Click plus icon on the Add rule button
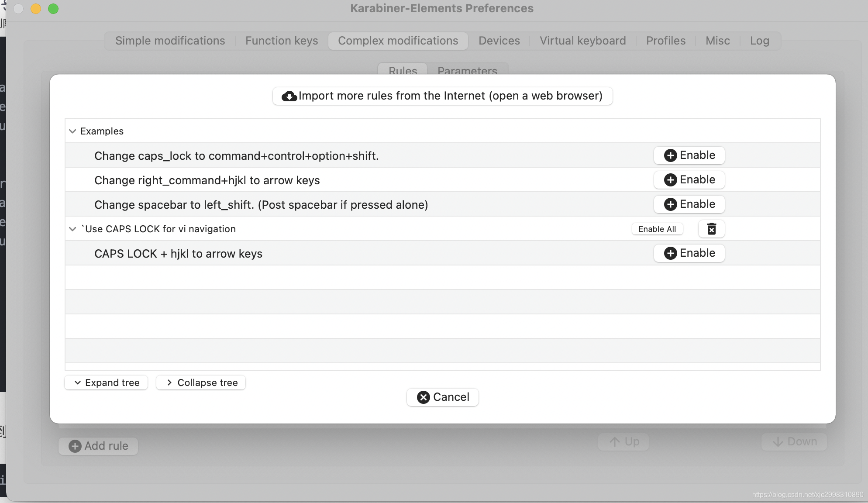This screenshot has width=868, height=503. 75,446
